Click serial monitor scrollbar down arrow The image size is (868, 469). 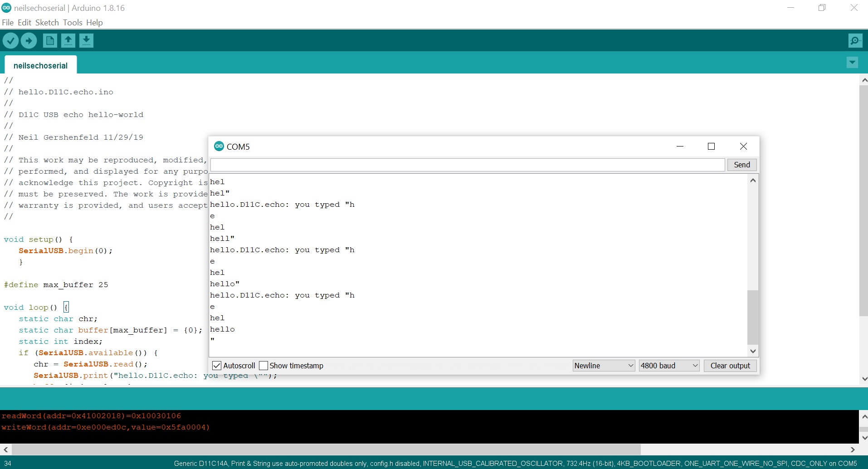(753, 351)
